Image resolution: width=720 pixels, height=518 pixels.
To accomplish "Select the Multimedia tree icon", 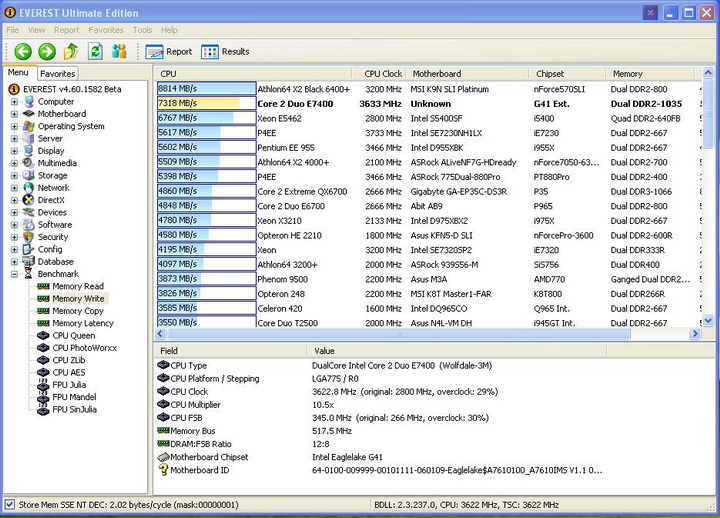I will click(29, 163).
